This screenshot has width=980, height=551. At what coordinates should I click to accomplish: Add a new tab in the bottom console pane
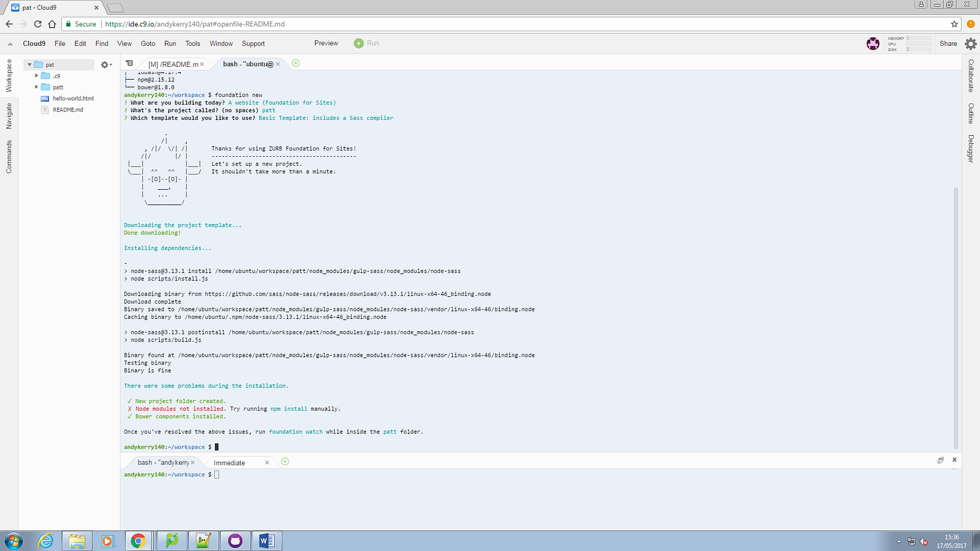click(x=285, y=462)
